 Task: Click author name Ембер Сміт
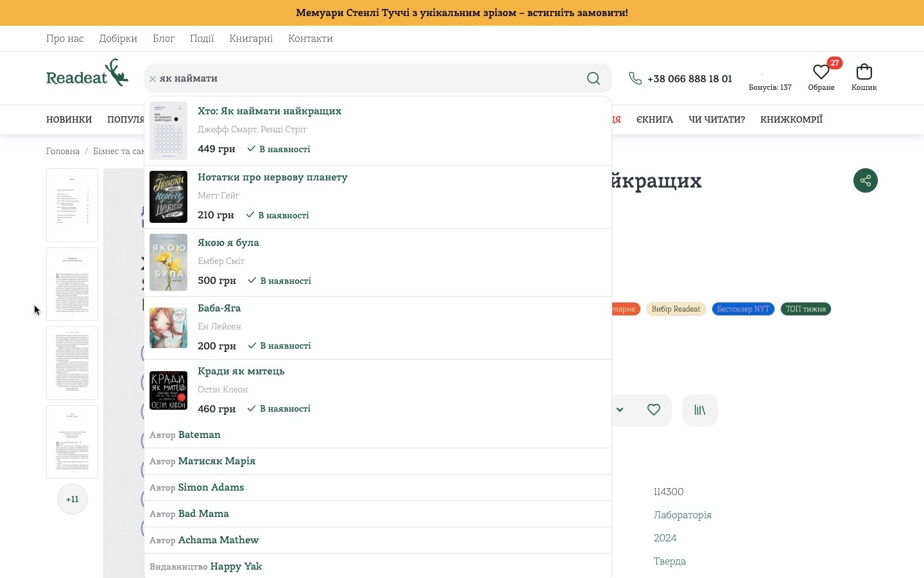221,261
